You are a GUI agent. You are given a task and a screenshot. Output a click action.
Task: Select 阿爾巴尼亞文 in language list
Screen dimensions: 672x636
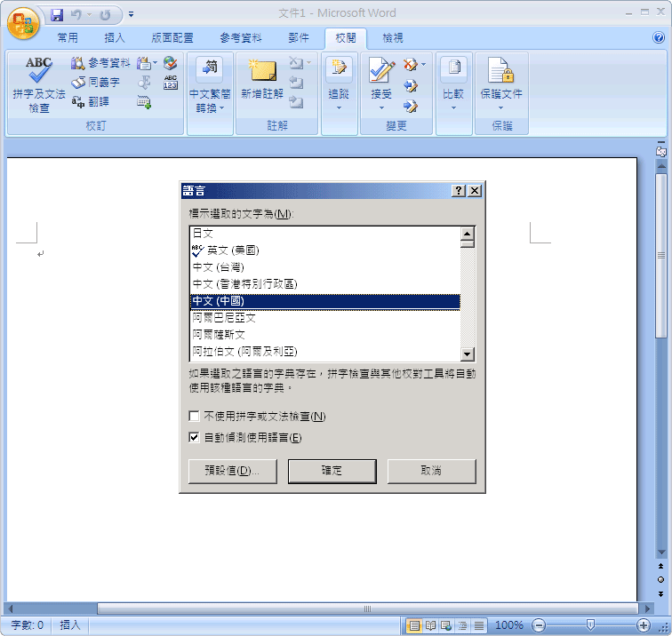(x=324, y=318)
